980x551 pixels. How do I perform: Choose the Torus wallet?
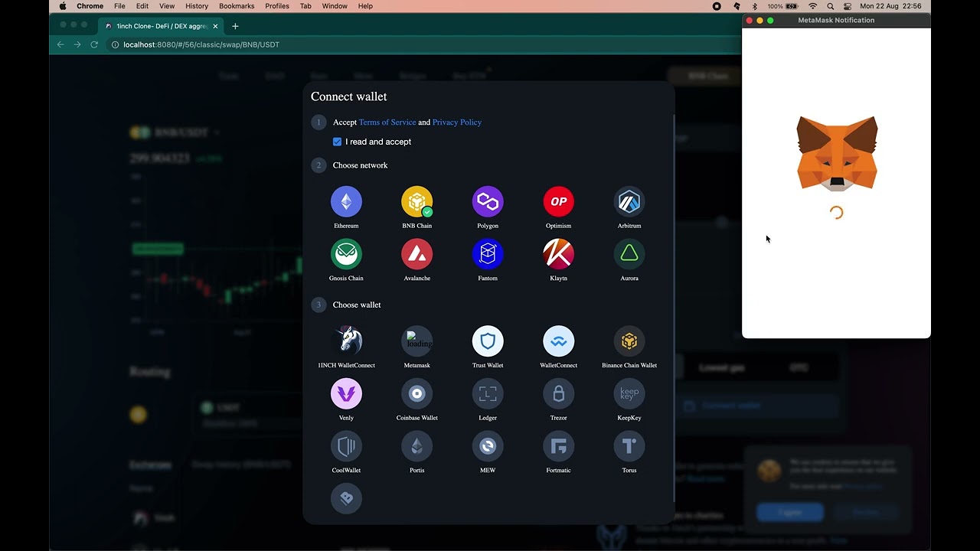point(629,446)
